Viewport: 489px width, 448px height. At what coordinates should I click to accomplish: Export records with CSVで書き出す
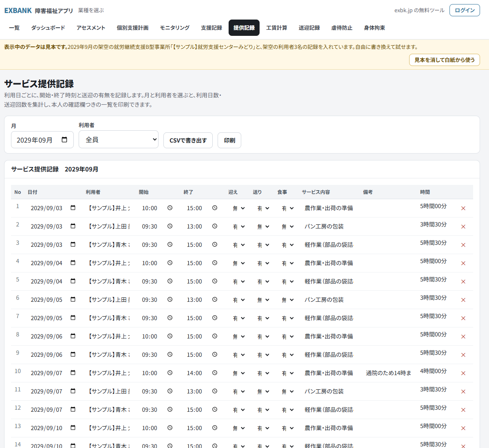pyautogui.click(x=188, y=140)
